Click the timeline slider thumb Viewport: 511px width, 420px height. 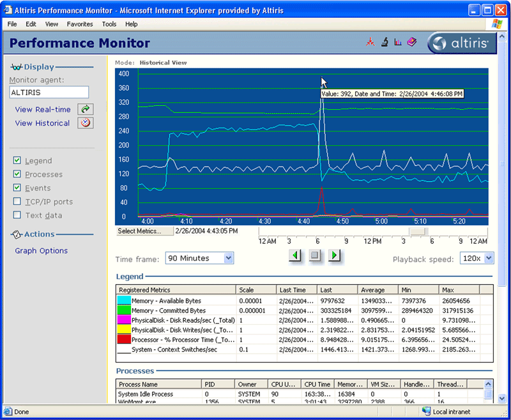pyautogui.click(x=419, y=232)
